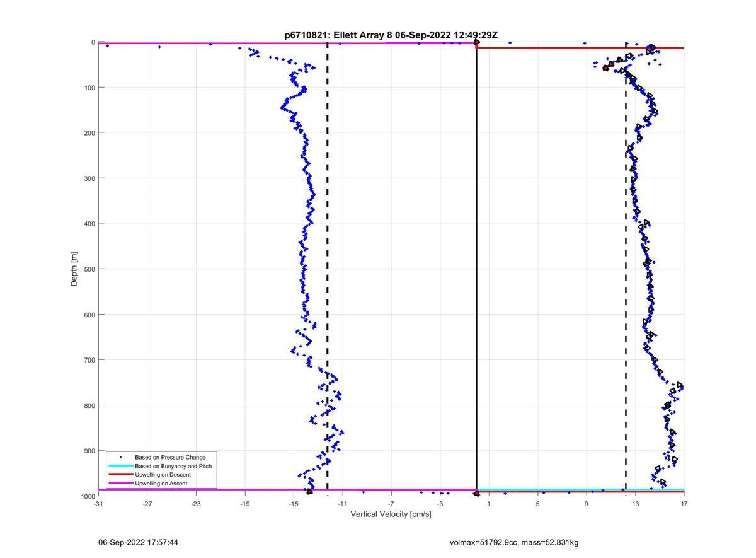Click depth tick label '800'
Screen dimensions: 756x558
click(x=89, y=405)
